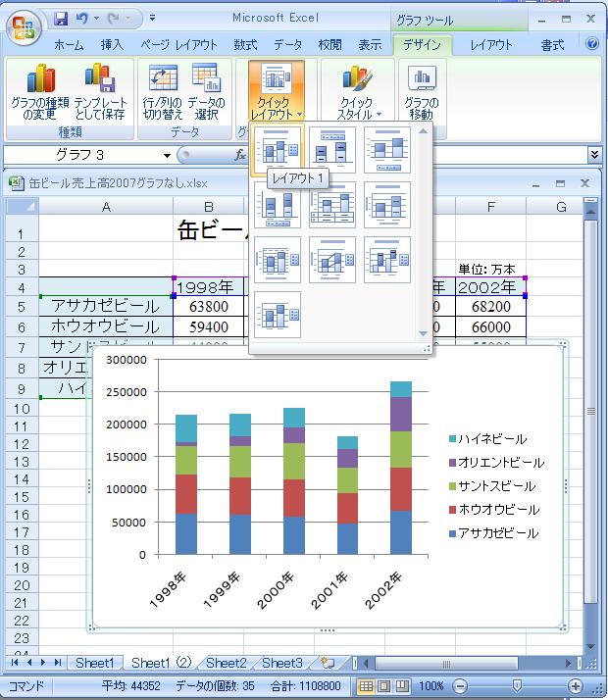This screenshot has height=700, width=608.
Task: Expand the formula bar chevron
Action: pos(594,155)
